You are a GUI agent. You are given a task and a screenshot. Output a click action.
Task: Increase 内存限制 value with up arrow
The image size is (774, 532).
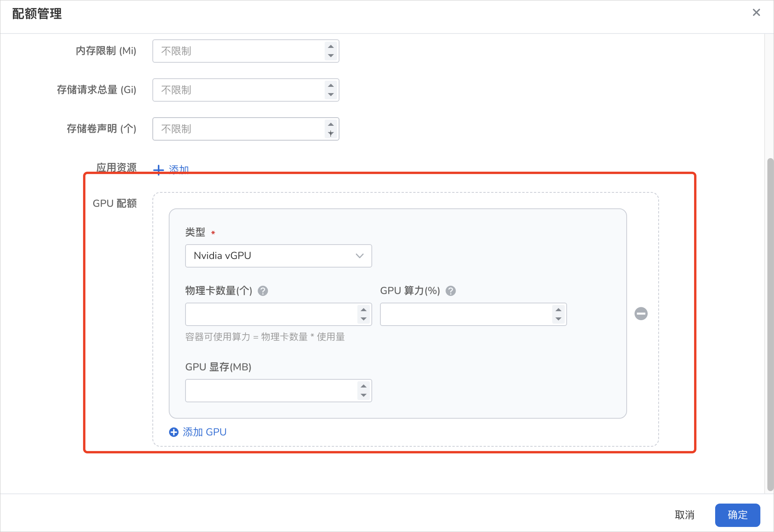(x=331, y=46)
